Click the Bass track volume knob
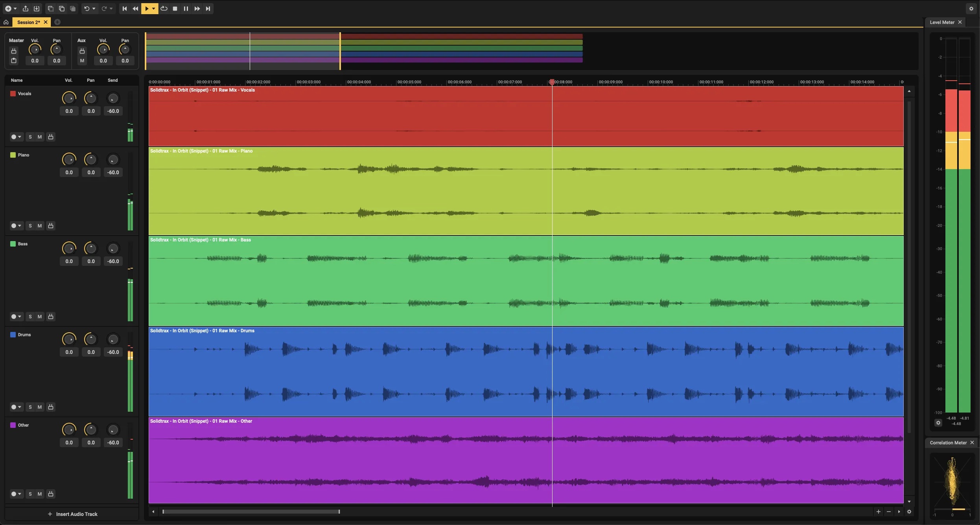The height and width of the screenshot is (525, 980). (69, 249)
